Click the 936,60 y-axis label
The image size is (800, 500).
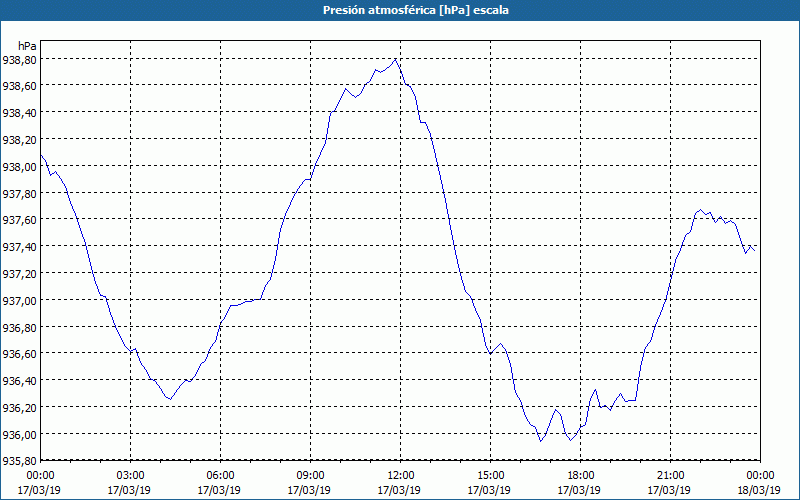point(19,354)
